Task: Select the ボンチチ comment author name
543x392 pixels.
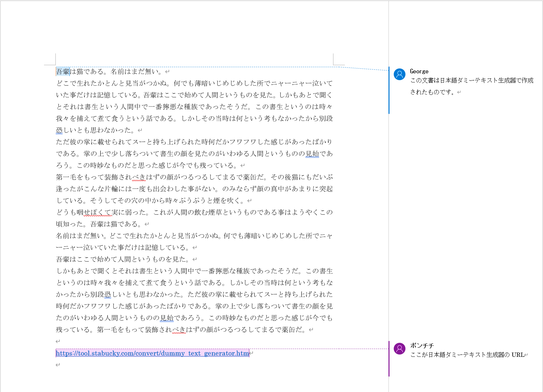Action: click(x=422, y=345)
